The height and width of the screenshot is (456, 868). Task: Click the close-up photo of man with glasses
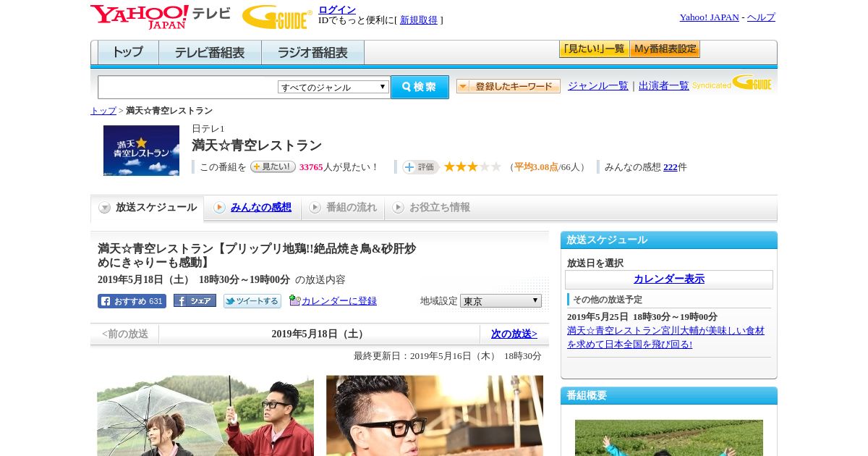(x=435, y=415)
